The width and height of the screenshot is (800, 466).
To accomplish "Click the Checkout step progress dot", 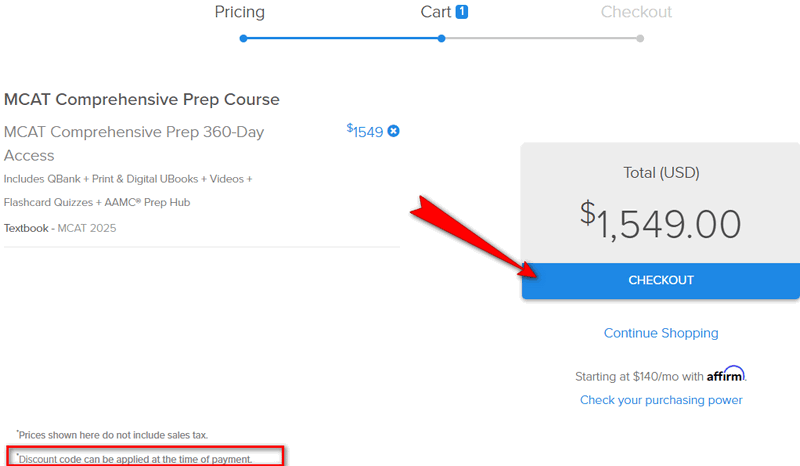I will click(640, 39).
